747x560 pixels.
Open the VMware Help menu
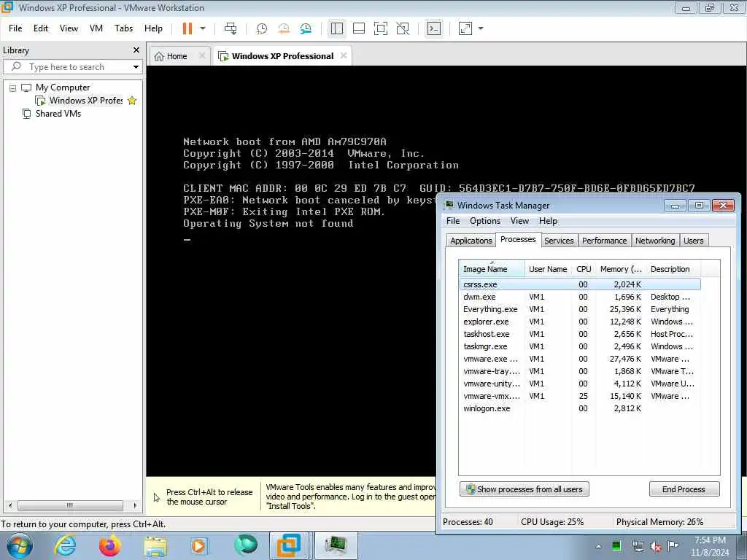click(153, 28)
